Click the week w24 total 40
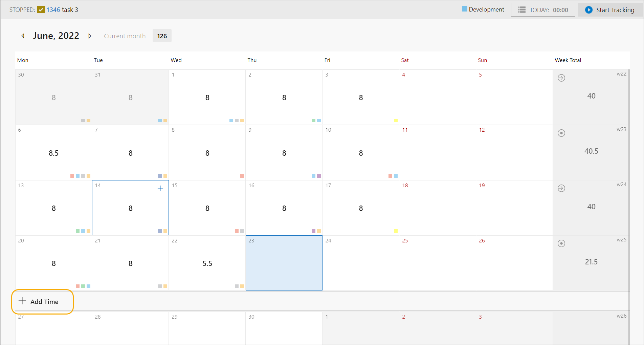This screenshot has height=345, width=644. [591, 207]
